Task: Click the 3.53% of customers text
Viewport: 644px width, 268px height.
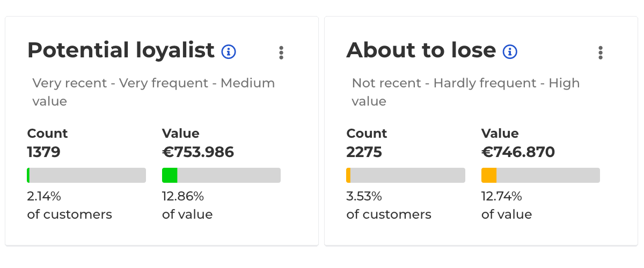Action: pyautogui.click(x=389, y=205)
